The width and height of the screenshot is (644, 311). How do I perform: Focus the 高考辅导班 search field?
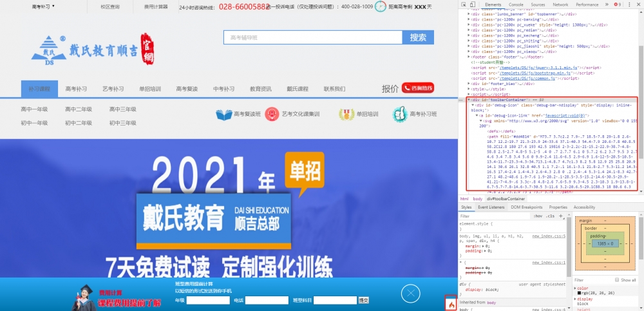313,37
